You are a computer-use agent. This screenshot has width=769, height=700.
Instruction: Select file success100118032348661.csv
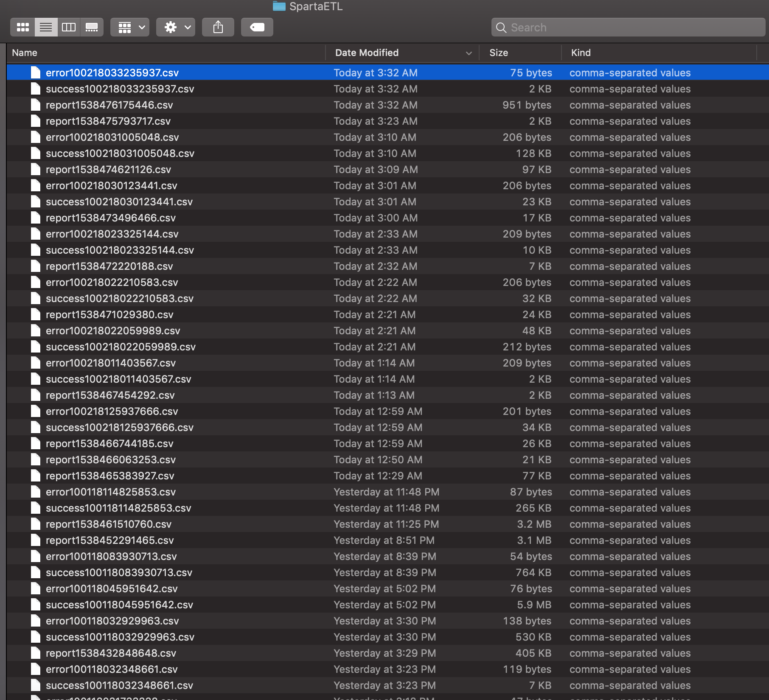coord(388,685)
